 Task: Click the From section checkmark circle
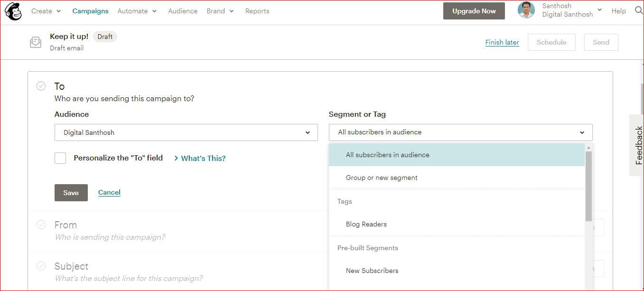pyautogui.click(x=41, y=225)
